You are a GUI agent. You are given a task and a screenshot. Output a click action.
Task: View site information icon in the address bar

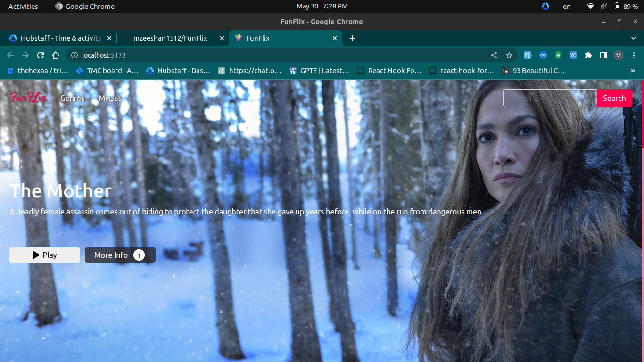click(74, 55)
